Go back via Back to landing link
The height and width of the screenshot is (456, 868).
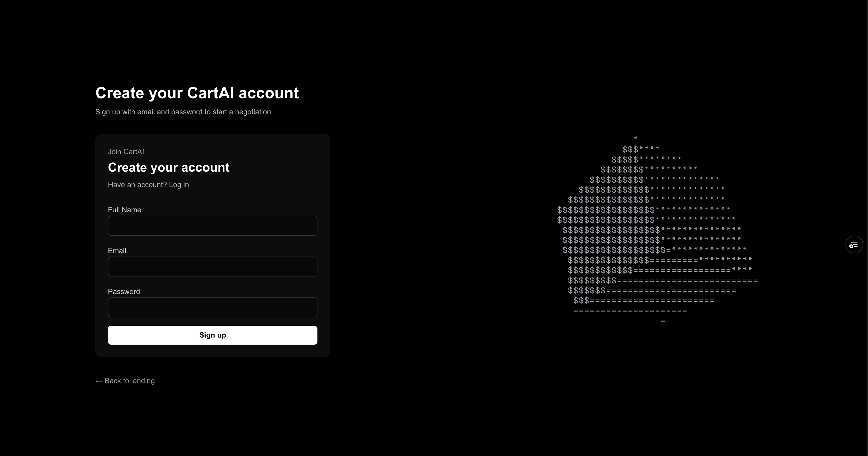tap(129, 381)
